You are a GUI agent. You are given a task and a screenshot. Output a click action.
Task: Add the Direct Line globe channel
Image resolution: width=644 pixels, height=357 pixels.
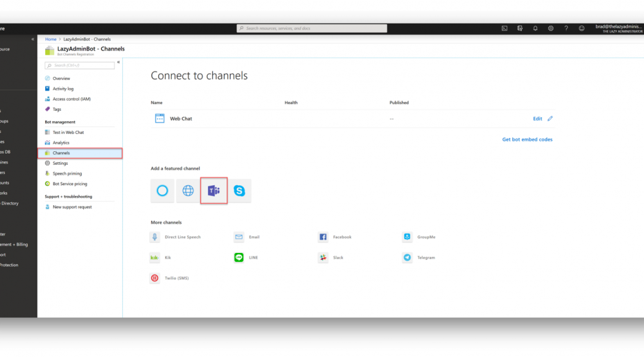[188, 190]
